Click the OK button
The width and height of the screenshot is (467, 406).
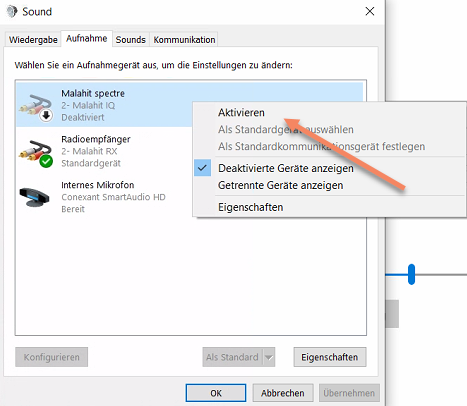[216, 393]
